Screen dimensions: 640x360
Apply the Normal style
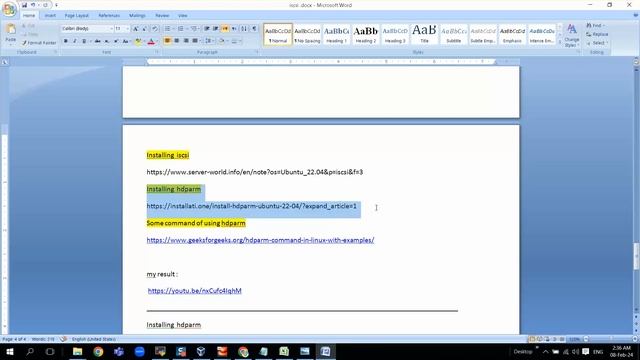point(278,34)
